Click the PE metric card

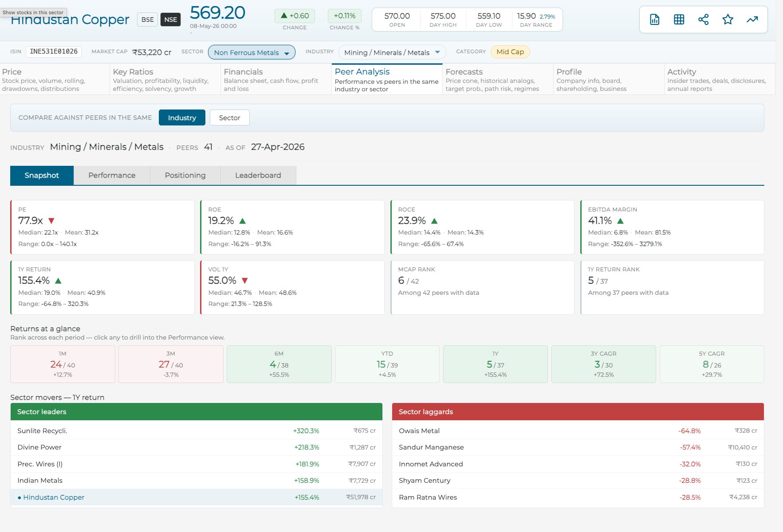pos(102,227)
